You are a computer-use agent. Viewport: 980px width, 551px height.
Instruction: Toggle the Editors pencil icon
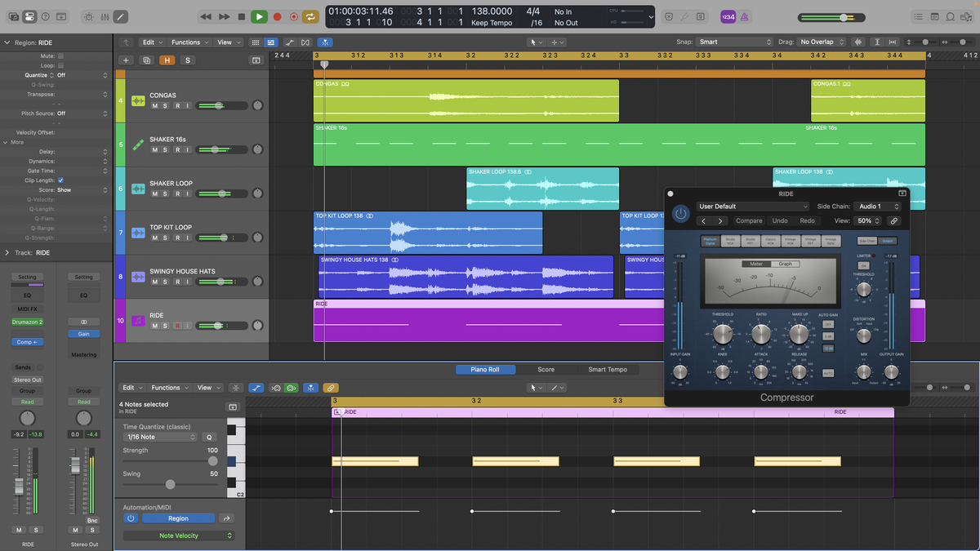pyautogui.click(x=121, y=16)
